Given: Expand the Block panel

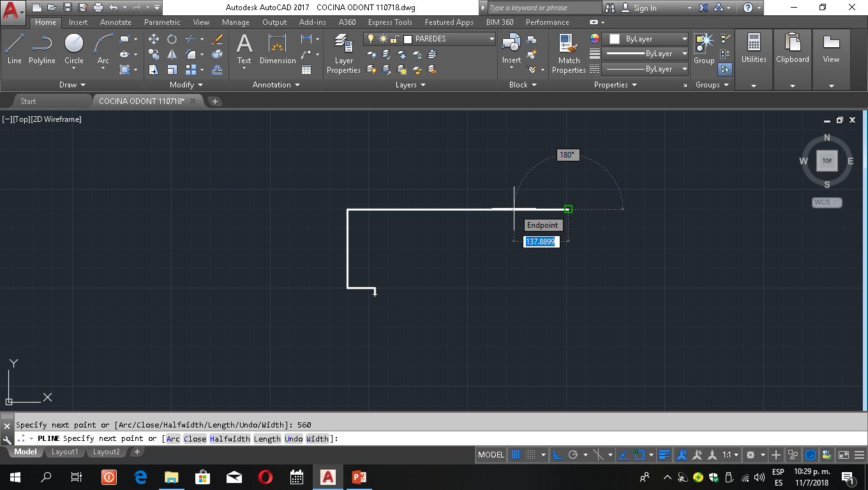Looking at the screenshot, I should pyautogui.click(x=523, y=85).
